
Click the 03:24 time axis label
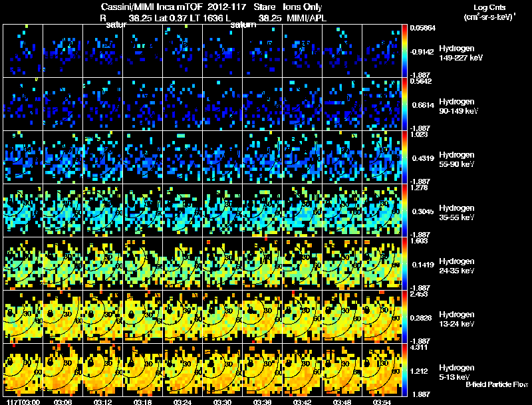tap(182, 402)
